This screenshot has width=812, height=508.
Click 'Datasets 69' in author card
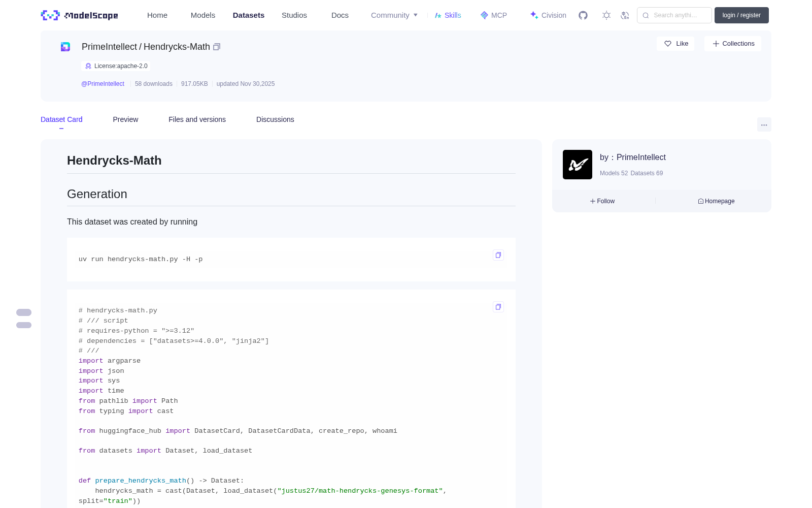pyautogui.click(x=647, y=173)
